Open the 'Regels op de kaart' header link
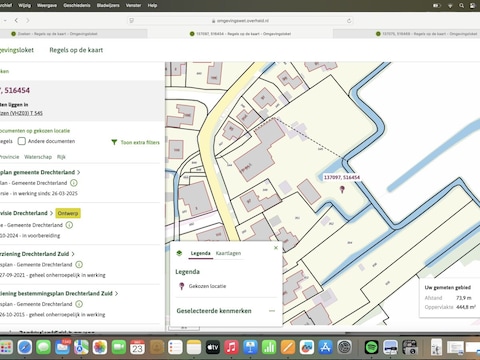This screenshot has width=480, height=360. tap(76, 50)
